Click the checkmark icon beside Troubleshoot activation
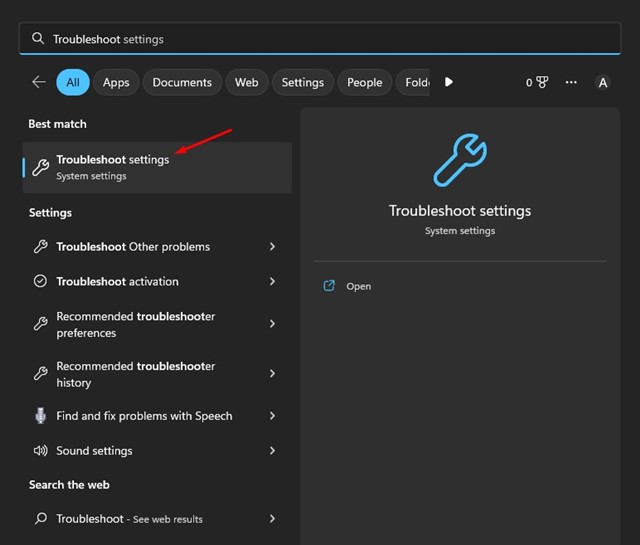Screen dimensions: 640x545 click(x=40, y=282)
